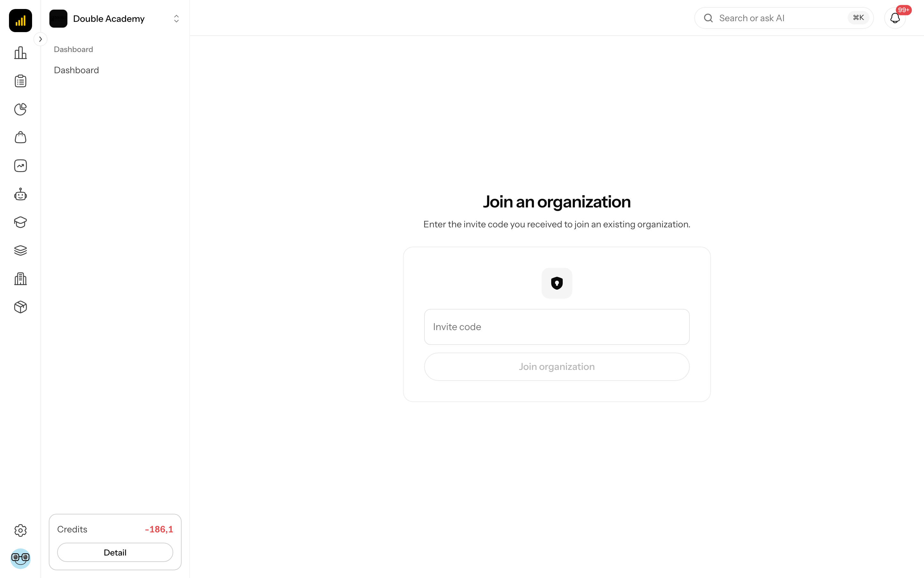Image resolution: width=924 pixels, height=578 pixels.
Task: Click the small Dashboard section header
Action: tap(73, 49)
